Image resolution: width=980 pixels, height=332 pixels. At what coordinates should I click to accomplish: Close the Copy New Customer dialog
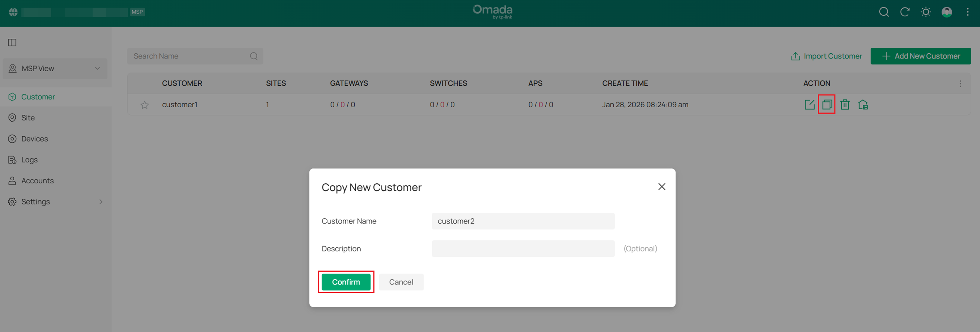(661, 187)
